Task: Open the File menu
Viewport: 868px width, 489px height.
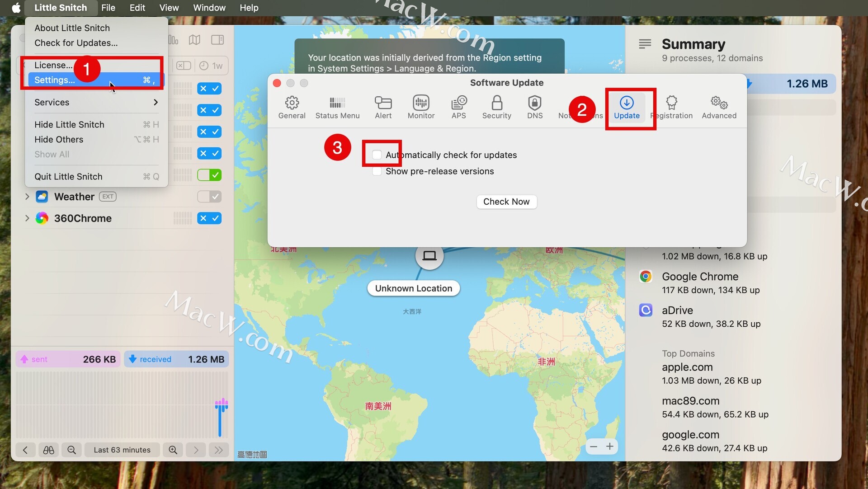Action: click(x=108, y=8)
